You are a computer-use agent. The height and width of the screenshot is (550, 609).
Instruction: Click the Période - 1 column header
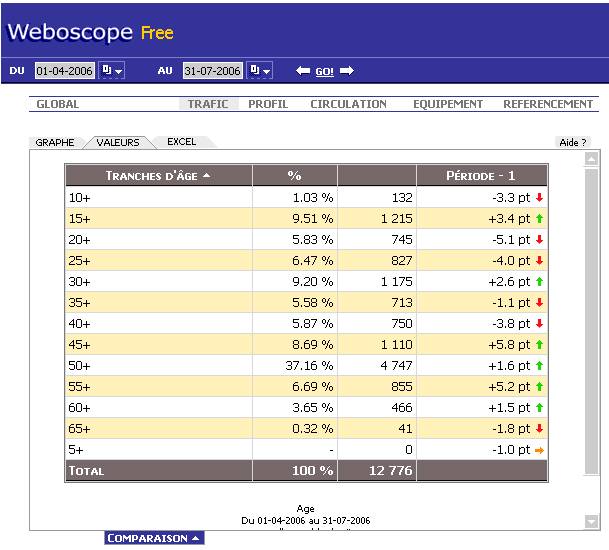coord(481,176)
